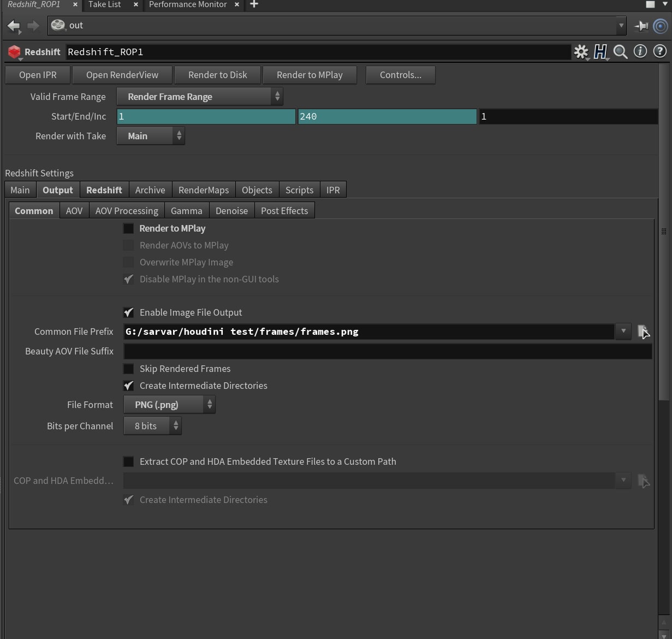Click the Beauty AOV File Suffix field
The width and height of the screenshot is (672, 639).
point(388,351)
